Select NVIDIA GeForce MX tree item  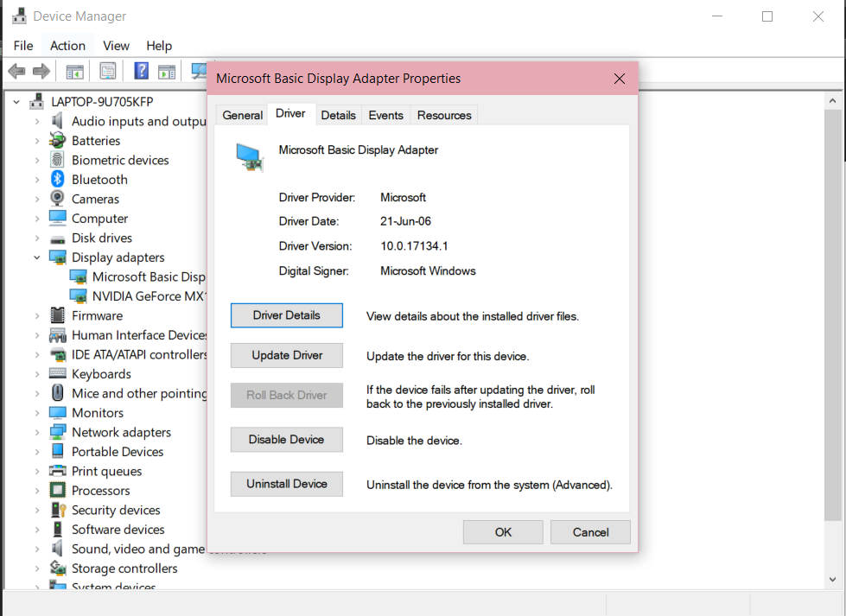pos(137,296)
